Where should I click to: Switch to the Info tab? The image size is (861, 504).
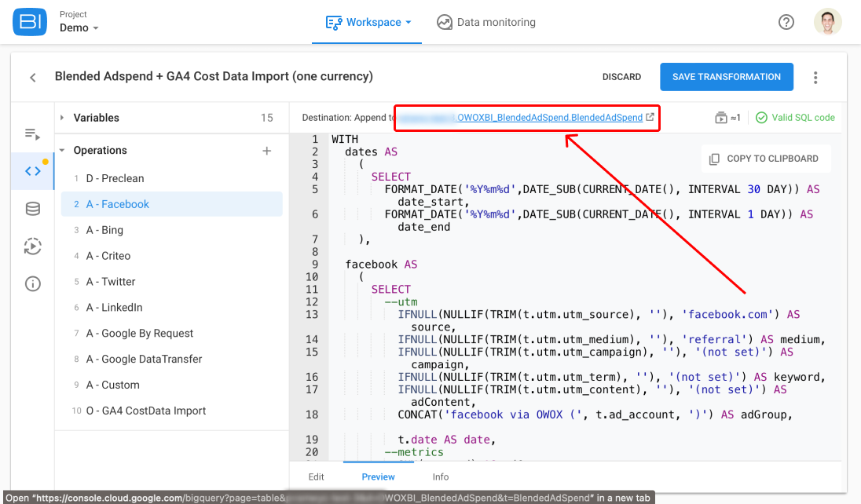[x=441, y=477]
